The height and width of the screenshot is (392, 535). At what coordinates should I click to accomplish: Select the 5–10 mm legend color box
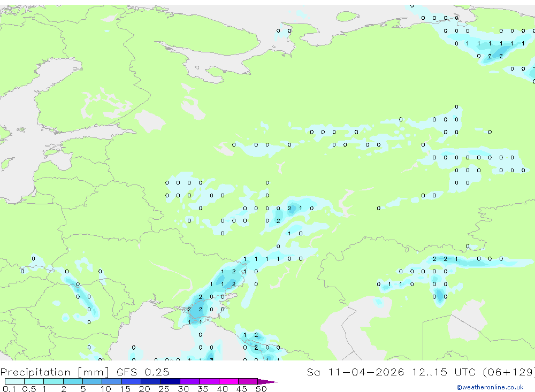[93, 381]
